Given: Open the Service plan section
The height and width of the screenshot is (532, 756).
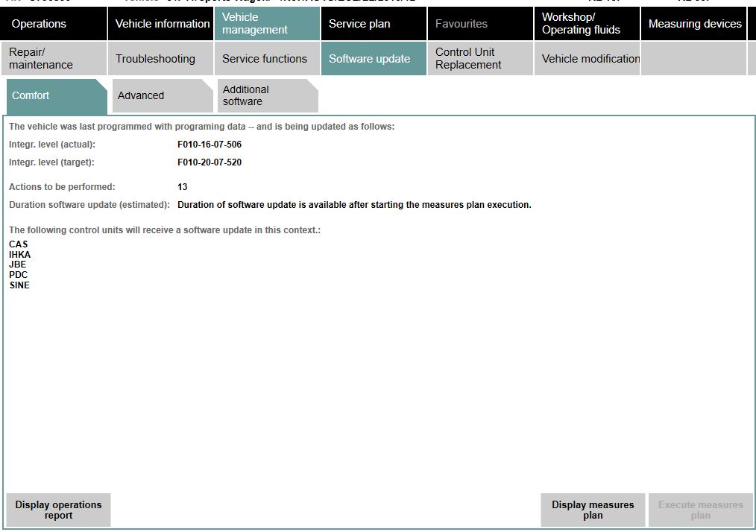Looking at the screenshot, I should coord(374,24).
